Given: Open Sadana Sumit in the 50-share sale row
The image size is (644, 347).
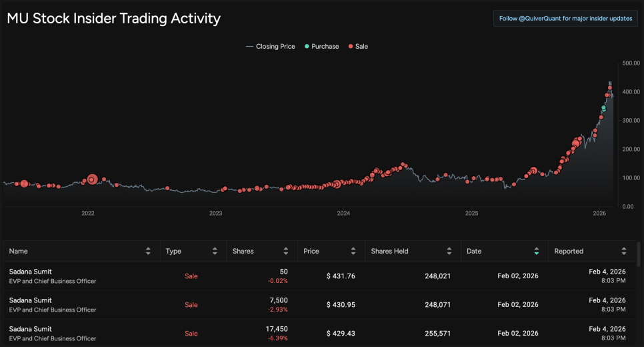Looking at the screenshot, I should (x=30, y=272).
